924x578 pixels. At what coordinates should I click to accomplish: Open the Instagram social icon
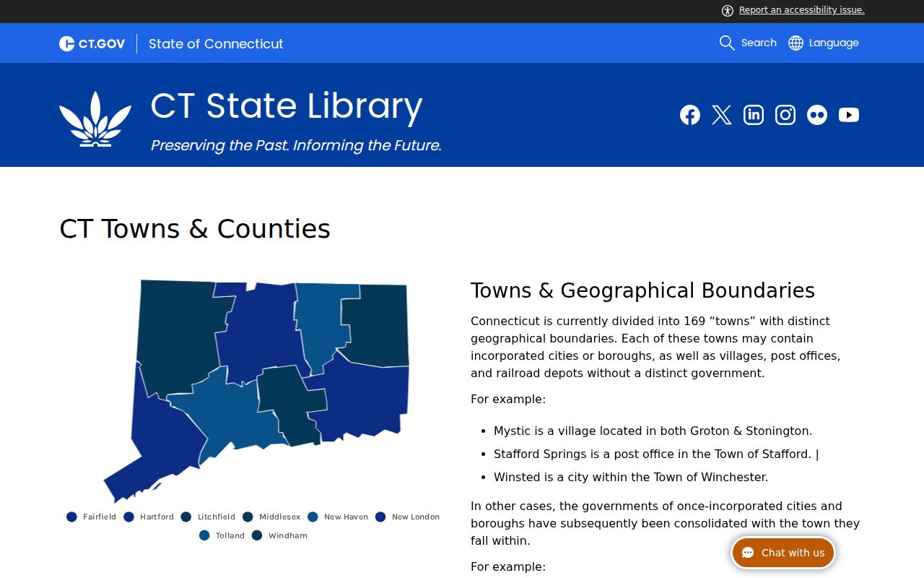tap(785, 115)
